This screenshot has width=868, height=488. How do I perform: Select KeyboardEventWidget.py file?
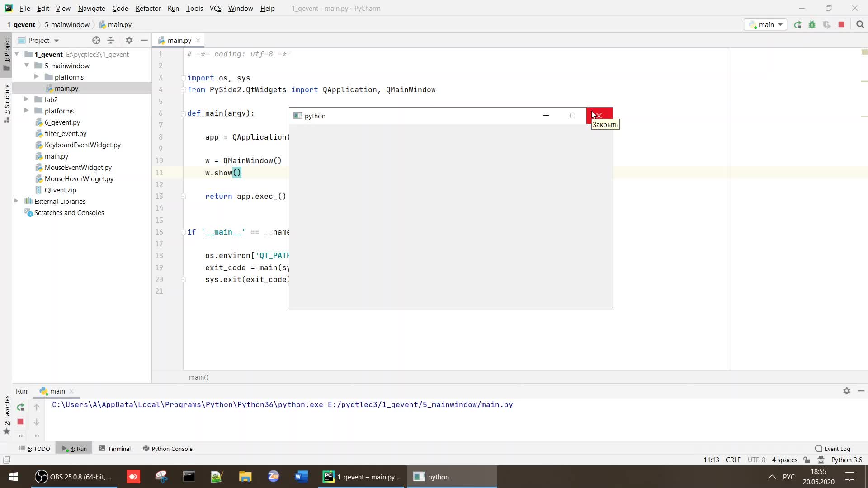pyautogui.click(x=82, y=145)
